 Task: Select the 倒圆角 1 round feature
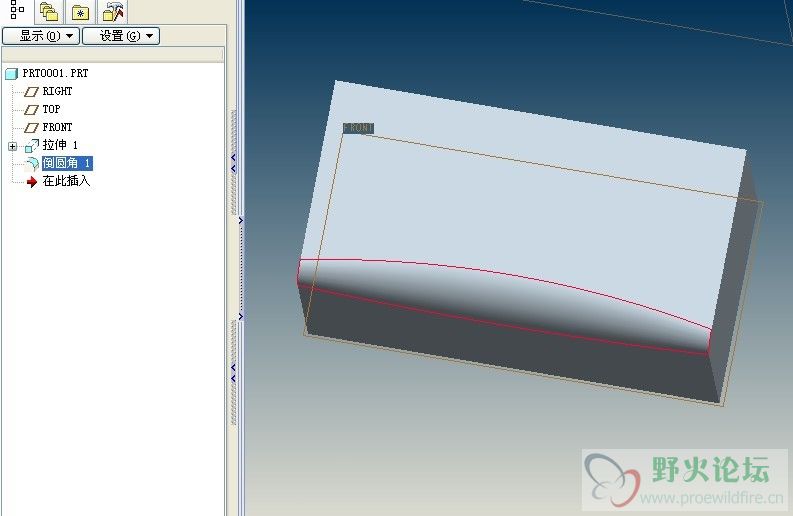point(67,163)
